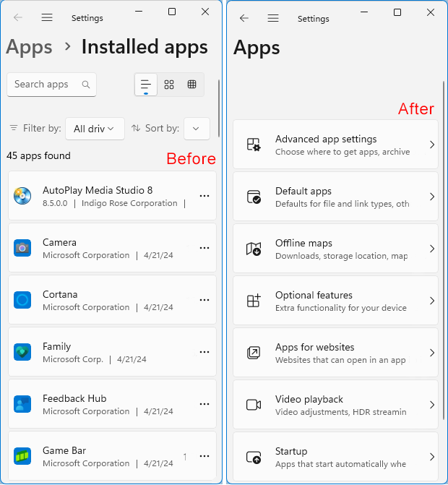The height and width of the screenshot is (485, 448).
Task: Click the Video playback camera icon
Action: point(254,405)
